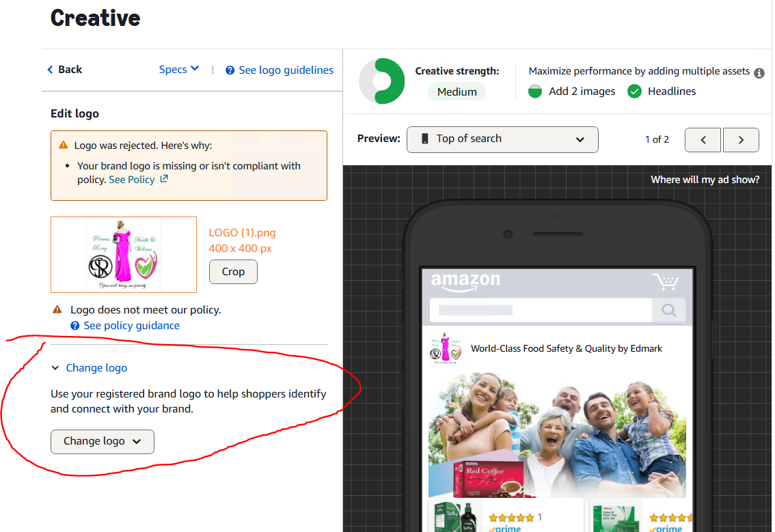Click the half-filled Add 2 images status icon
The image size is (775, 532).
tap(535, 92)
